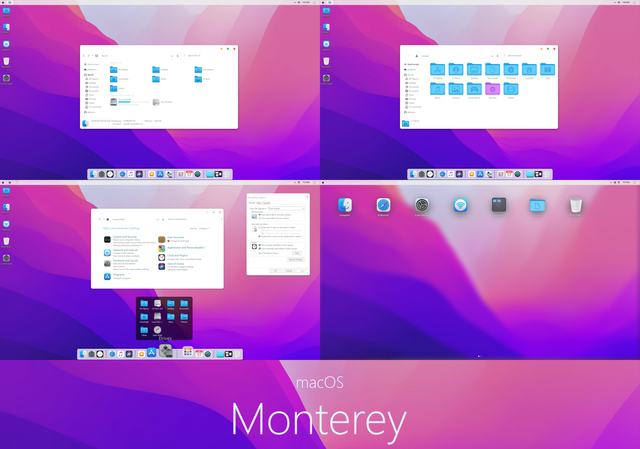Click Clear button in Folder Options dialog

pos(297,253)
